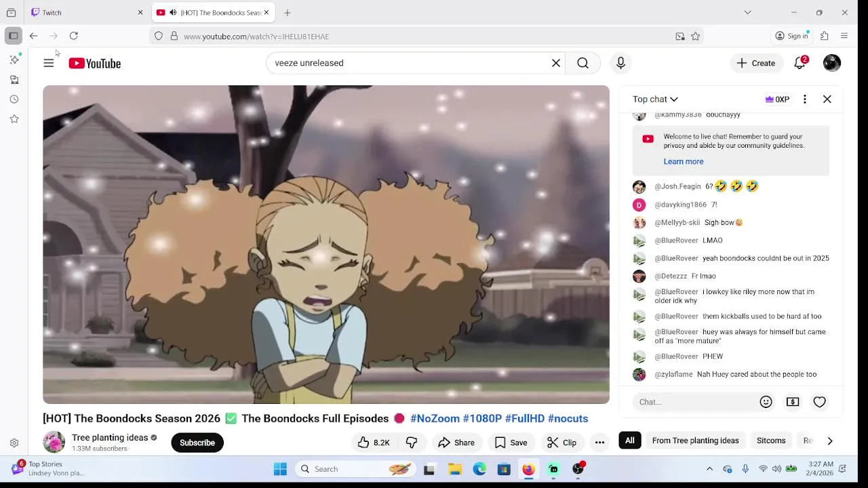Open the 0XP channel points badge
Viewport: 868px width, 488px height.
tap(777, 99)
